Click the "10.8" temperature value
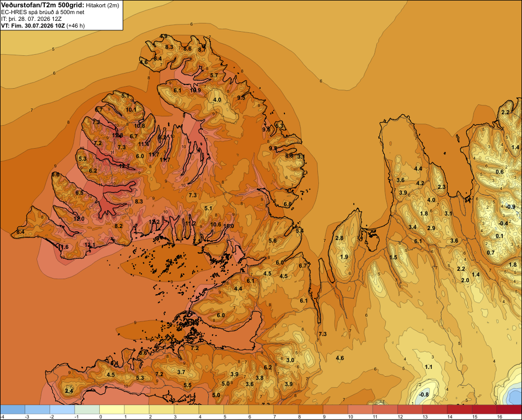Image resolution: width=522 pixels, height=420 pixels. [139, 126]
